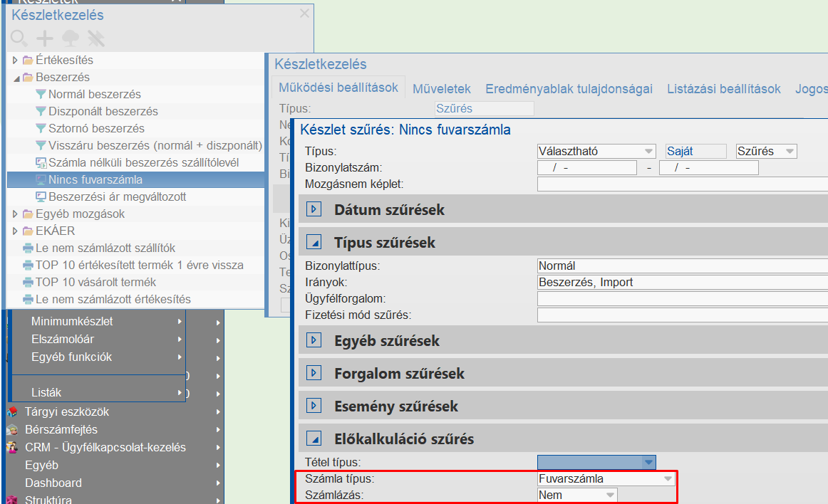Click printer icon of TOP 10 értékesített termék
Viewport: 828px width, 504px height.
point(28,265)
